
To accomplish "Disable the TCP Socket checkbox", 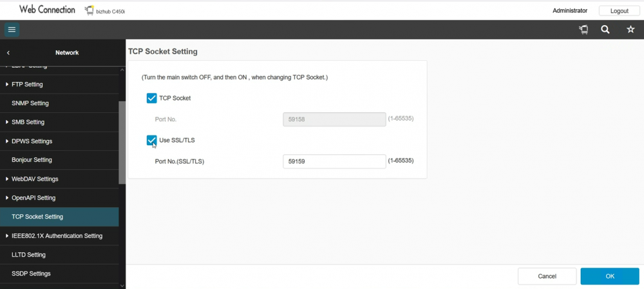I will coord(152,98).
